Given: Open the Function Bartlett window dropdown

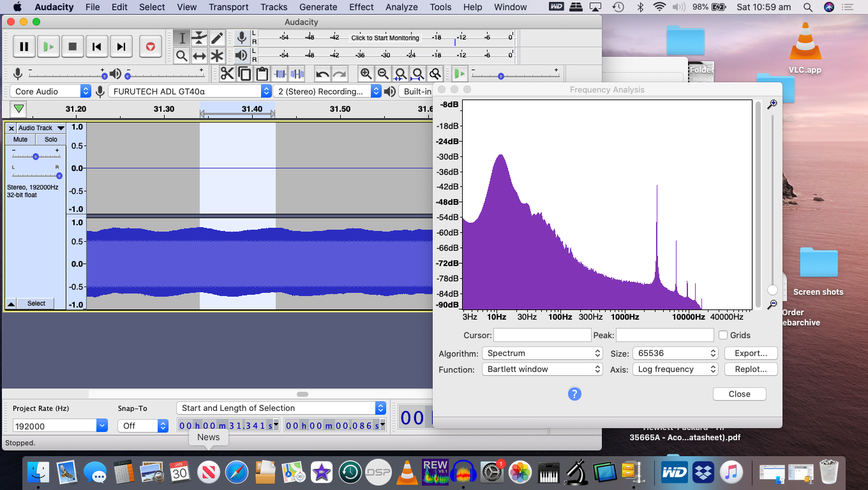Looking at the screenshot, I should click(542, 369).
